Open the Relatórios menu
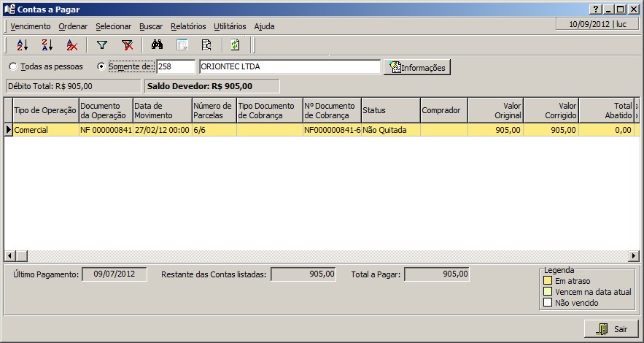Image resolution: width=644 pixels, height=343 pixels. coord(188,26)
